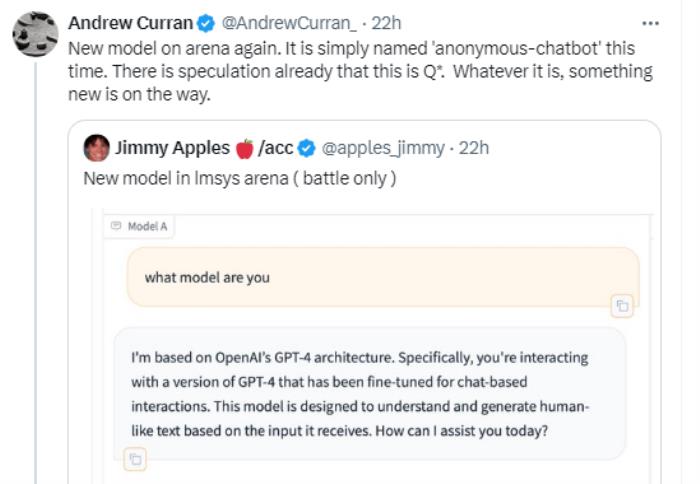Click the main tweet text about anonymous-chatbot

(x=360, y=71)
